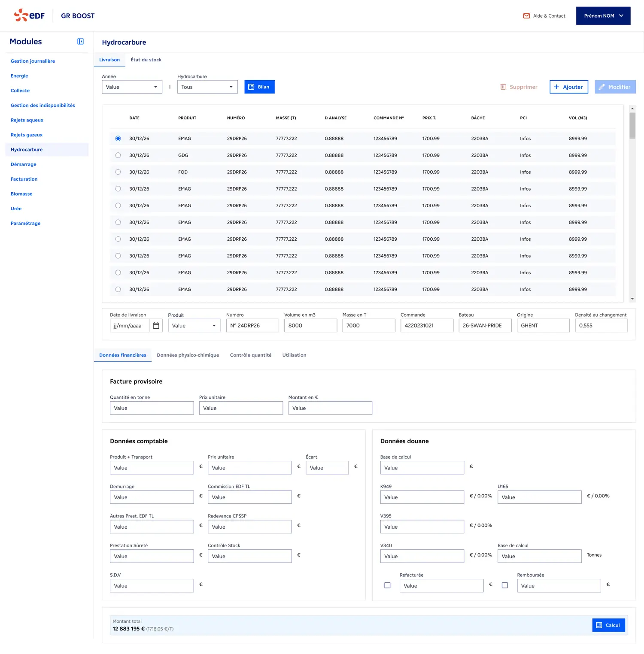Open the Produit dropdown in delivery form
Screen dimensions: 644x654
[x=194, y=326]
